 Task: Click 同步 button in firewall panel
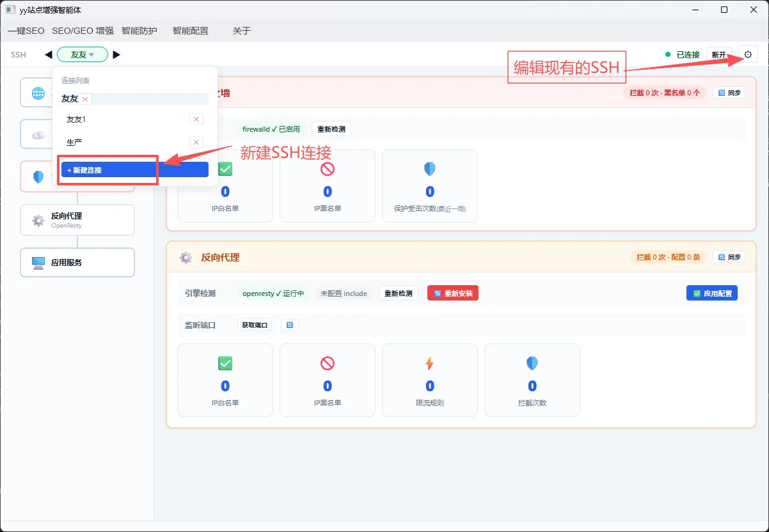[729, 93]
